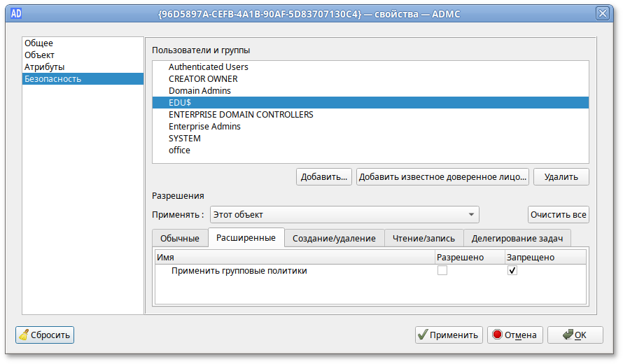This screenshot has width=623, height=364.
Task: Switch to the Делегирование задач tab
Action: 517,239
